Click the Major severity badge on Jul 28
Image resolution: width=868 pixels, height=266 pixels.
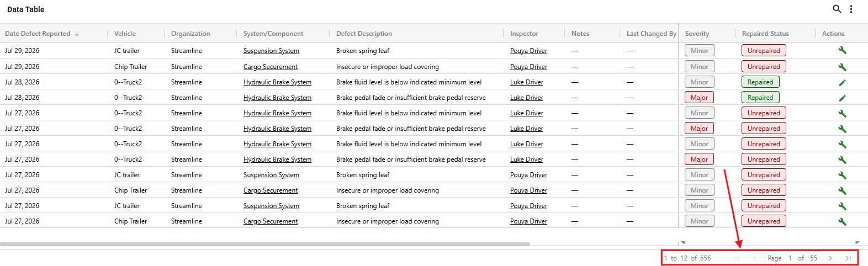tap(699, 98)
